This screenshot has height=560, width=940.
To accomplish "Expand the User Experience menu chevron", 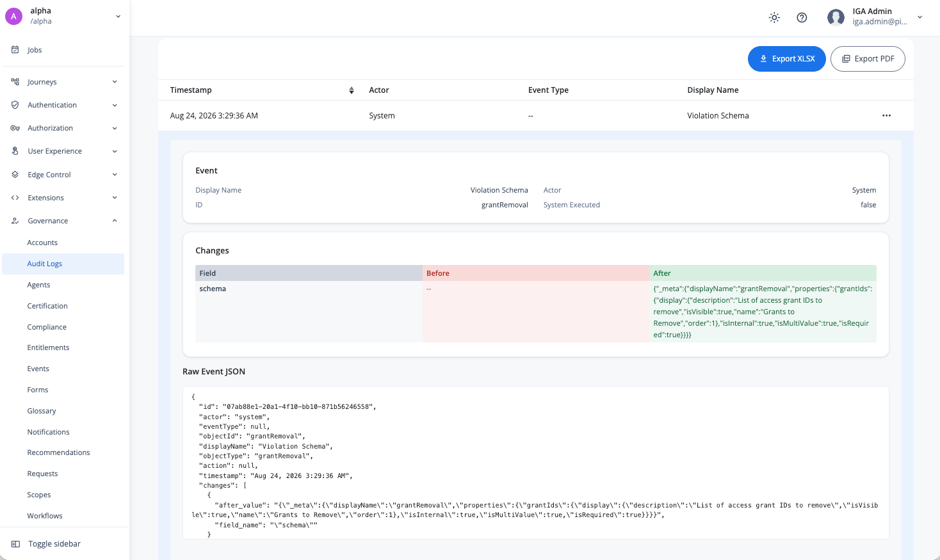I will (115, 151).
